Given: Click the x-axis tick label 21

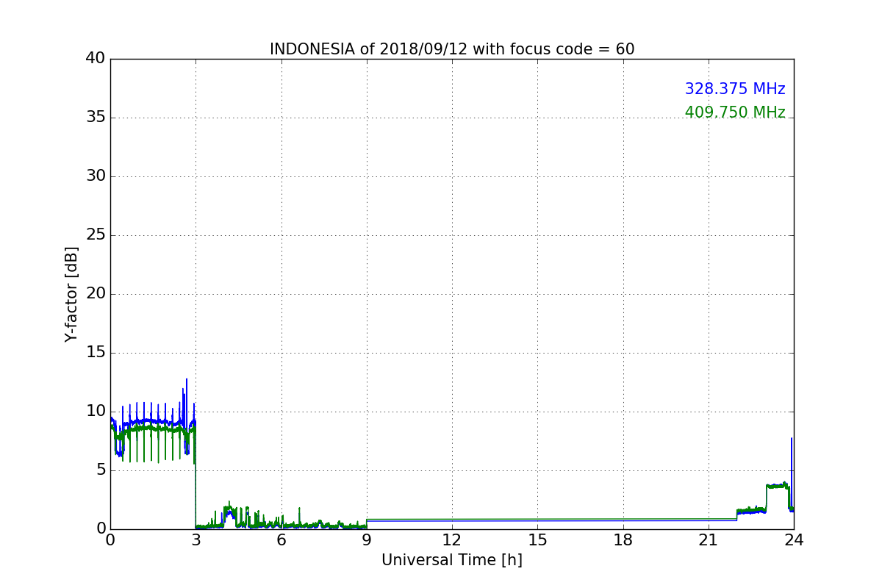Looking at the screenshot, I should [709, 540].
